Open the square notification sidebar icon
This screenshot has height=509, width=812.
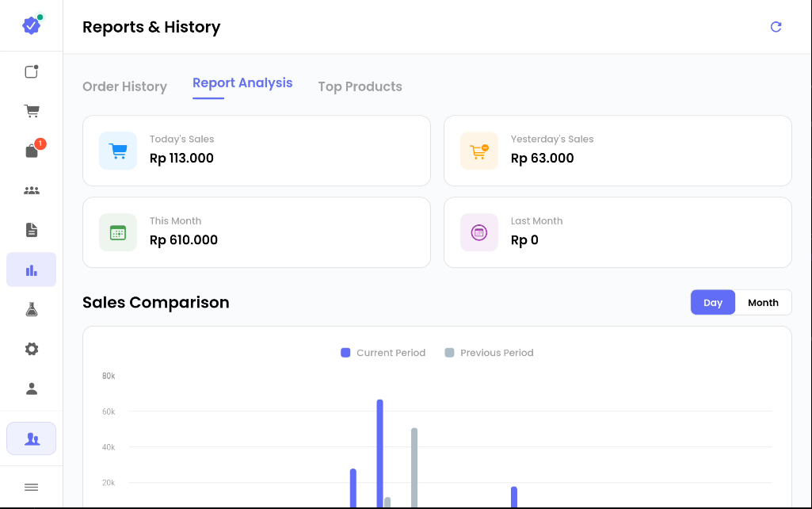[32, 71]
